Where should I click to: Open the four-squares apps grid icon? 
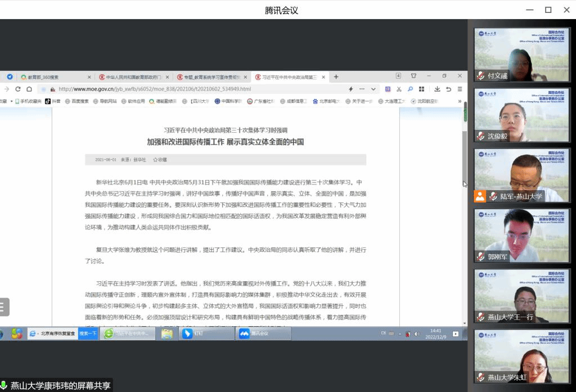422,89
